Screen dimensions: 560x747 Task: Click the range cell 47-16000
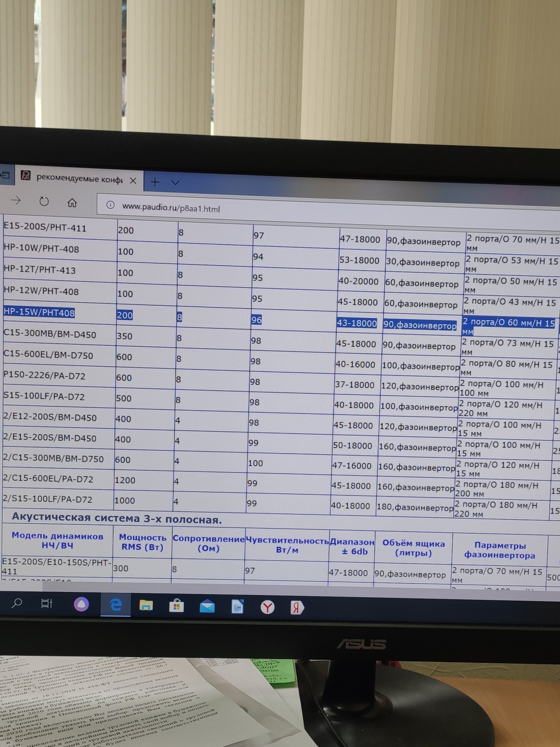tap(352, 466)
